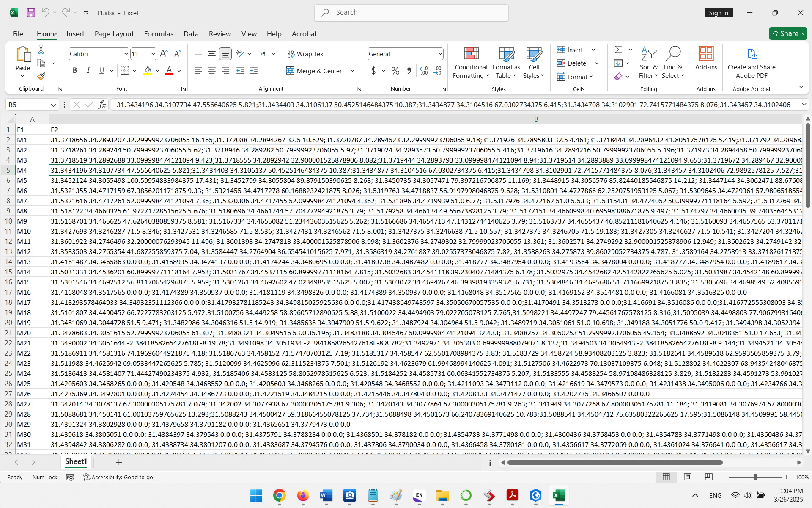Open the Font name dropdown

coord(126,54)
